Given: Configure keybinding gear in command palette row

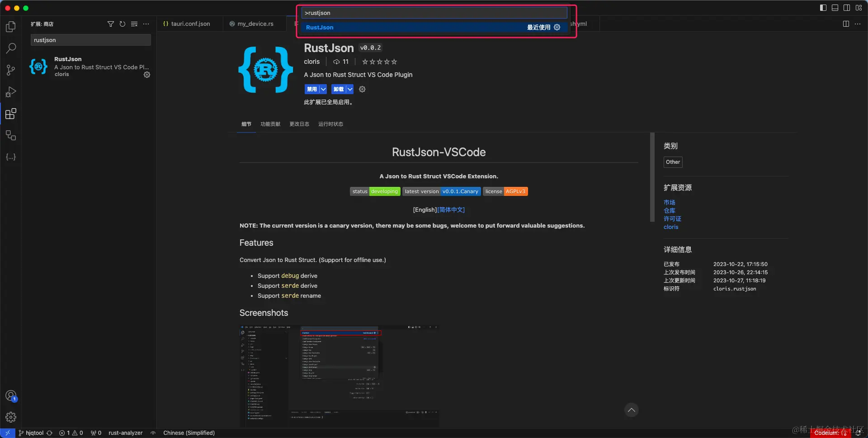Looking at the screenshot, I should click(x=557, y=27).
